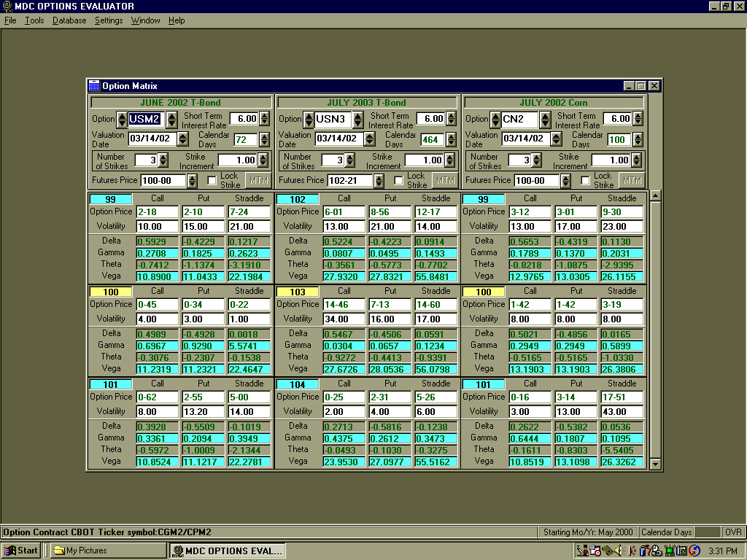The width and height of the screenshot is (747, 560).
Task: Open the Database menu
Action: coord(69,20)
